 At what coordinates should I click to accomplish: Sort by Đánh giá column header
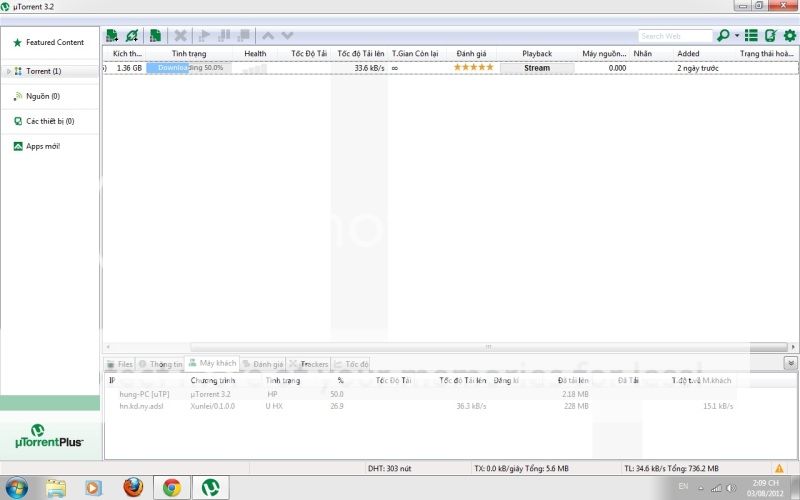471,54
